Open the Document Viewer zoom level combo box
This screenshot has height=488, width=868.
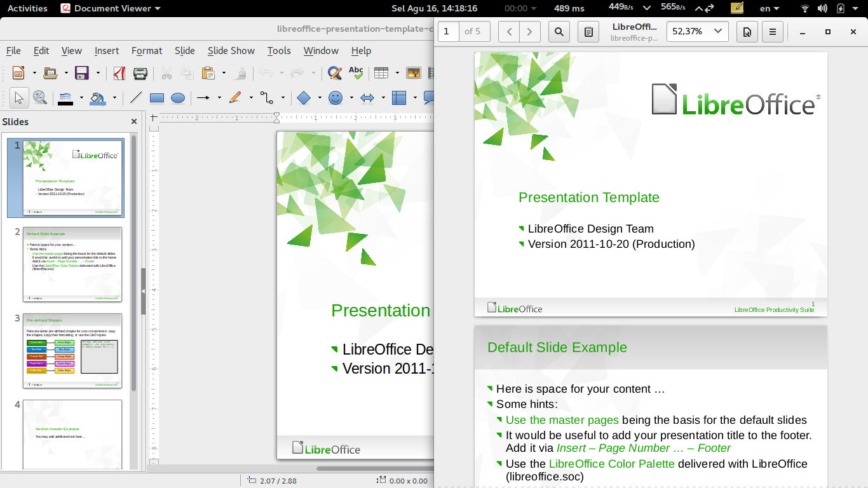coord(697,31)
